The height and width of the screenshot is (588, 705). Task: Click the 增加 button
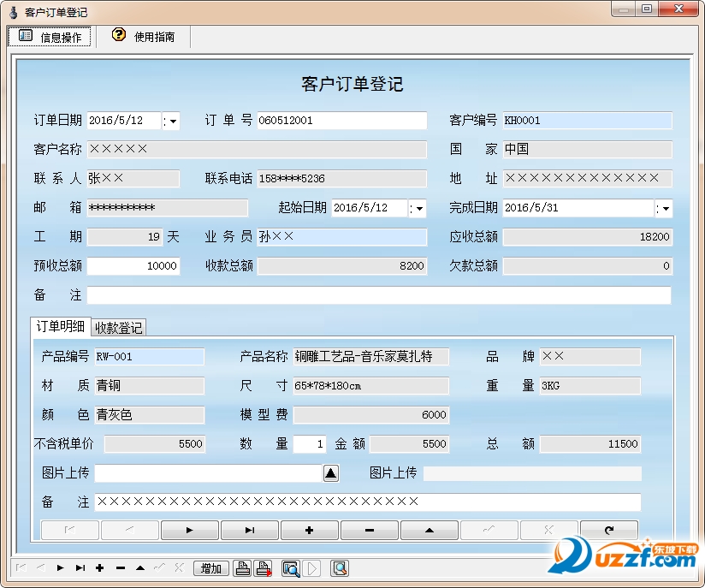pos(210,568)
